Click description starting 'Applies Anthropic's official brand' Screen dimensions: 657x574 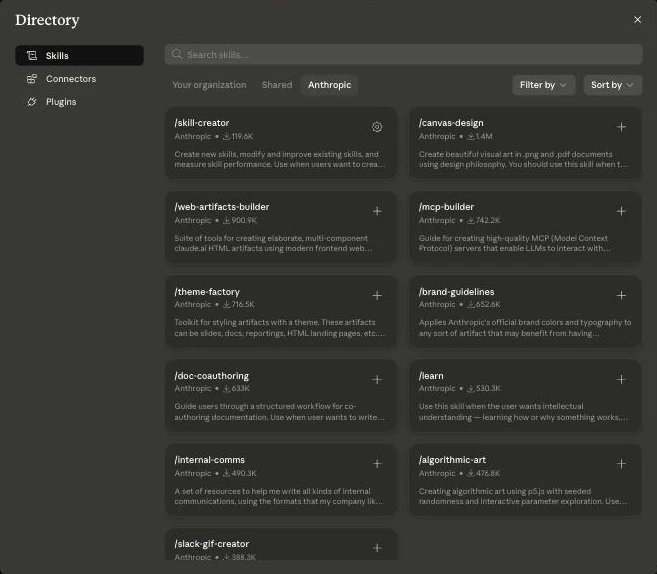click(525, 328)
